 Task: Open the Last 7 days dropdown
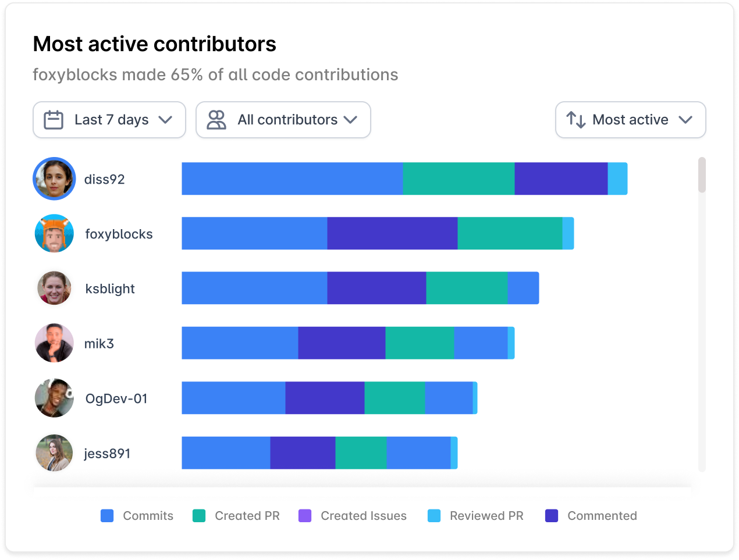coord(109,120)
